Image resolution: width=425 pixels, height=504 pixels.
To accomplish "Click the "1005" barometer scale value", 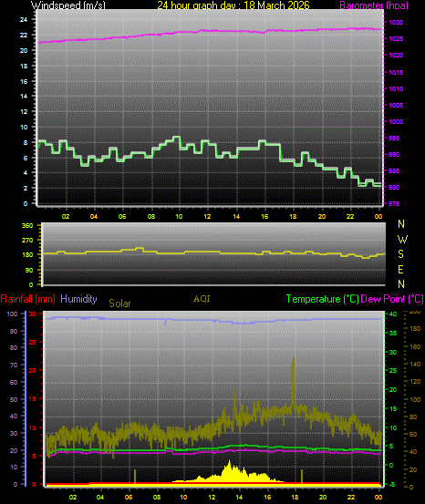I will point(396,105).
